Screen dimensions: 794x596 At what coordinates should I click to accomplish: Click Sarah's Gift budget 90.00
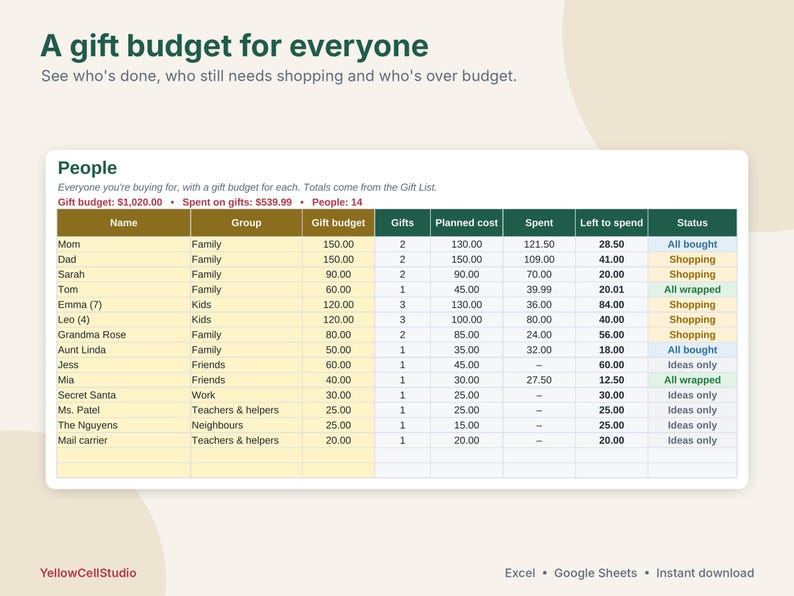point(338,274)
